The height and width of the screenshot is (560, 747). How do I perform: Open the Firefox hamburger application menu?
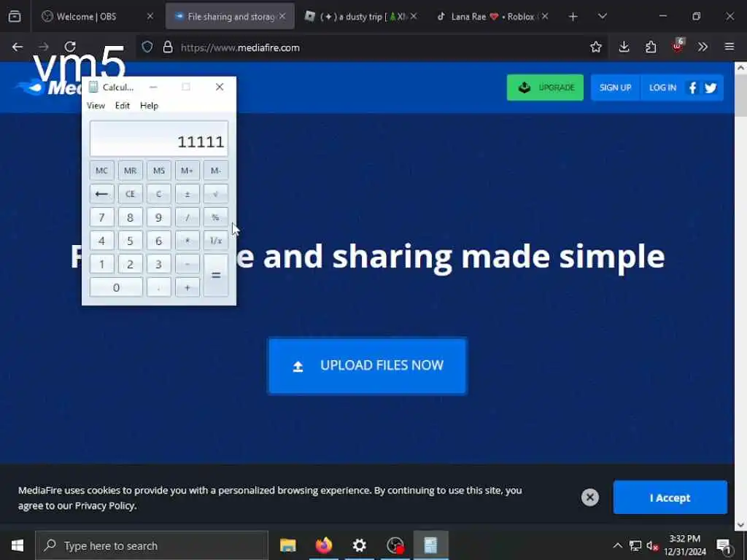click(729, 47)
